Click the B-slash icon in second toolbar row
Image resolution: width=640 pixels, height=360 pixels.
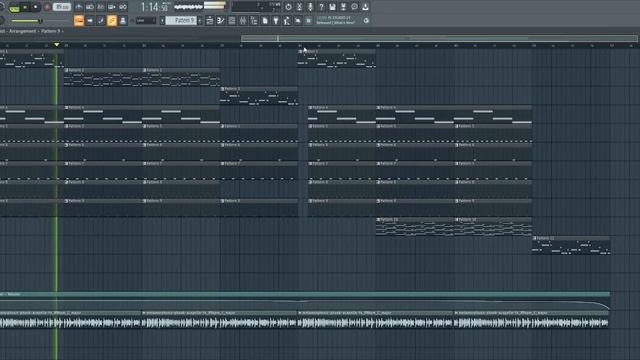(x=221, y=20)
